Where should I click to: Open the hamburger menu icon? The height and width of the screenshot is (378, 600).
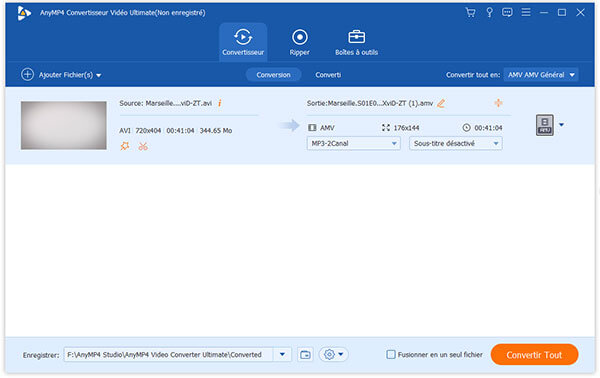526,12
